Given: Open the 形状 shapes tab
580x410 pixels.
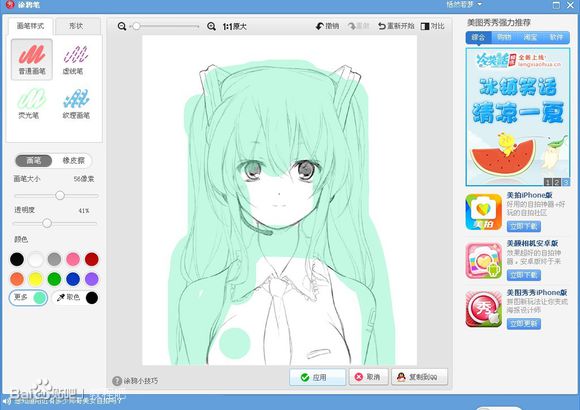Looking at the screenshot, I should pos(77,26).
